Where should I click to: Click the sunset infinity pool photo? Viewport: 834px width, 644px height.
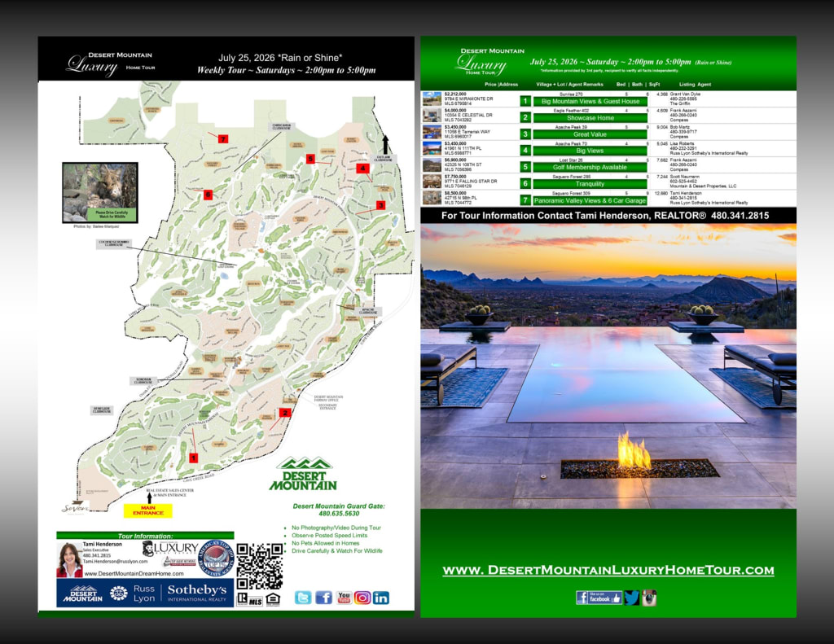click(608, 366)
